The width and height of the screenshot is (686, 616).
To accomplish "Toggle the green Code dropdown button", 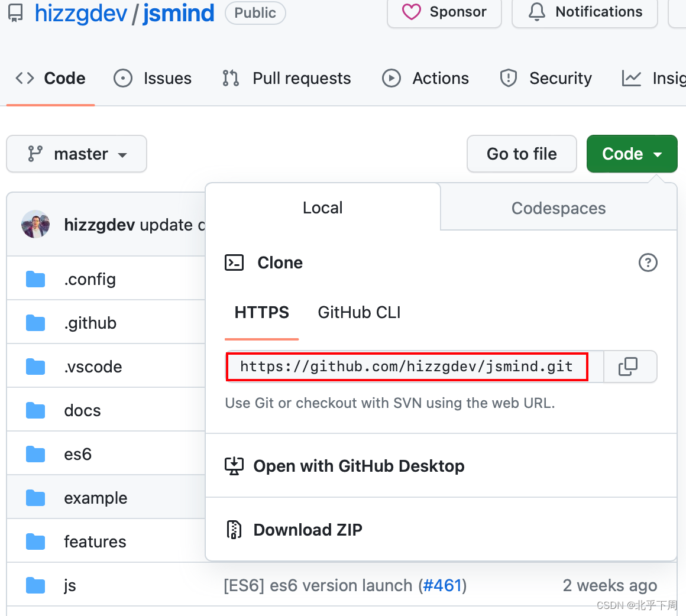I will point(632,154).
